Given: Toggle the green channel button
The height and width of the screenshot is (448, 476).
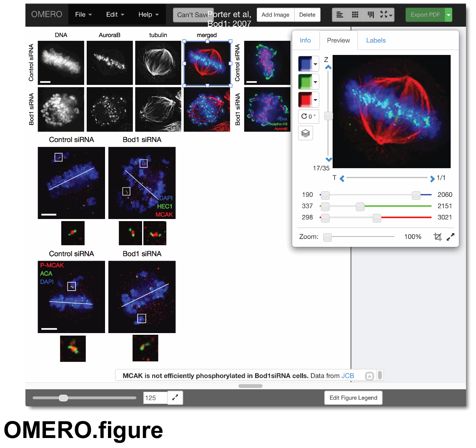Looking at the screenshot, I should click(x=305, y=82).
